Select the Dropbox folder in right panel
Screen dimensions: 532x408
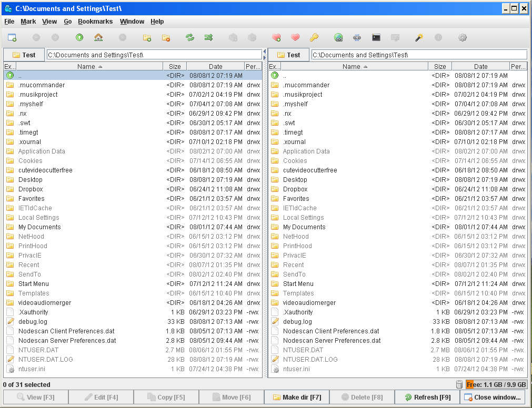click(295, 189)
